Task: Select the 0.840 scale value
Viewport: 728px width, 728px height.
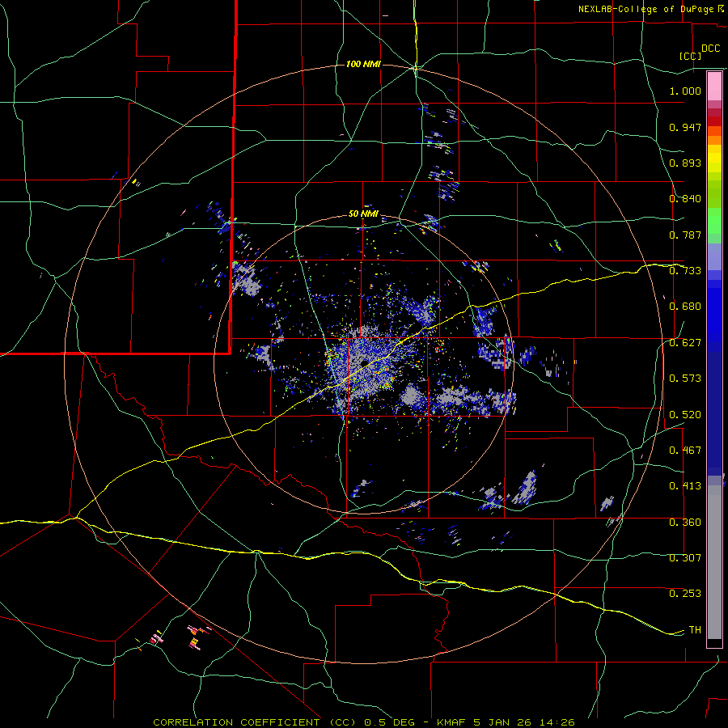Action: pyautogui.click(x=685, y=199)
